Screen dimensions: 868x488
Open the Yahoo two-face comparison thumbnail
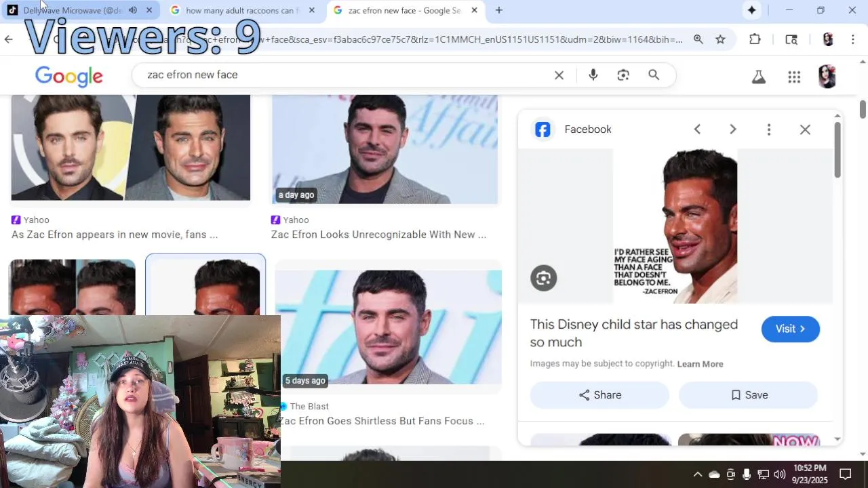(x=131, y=148)
